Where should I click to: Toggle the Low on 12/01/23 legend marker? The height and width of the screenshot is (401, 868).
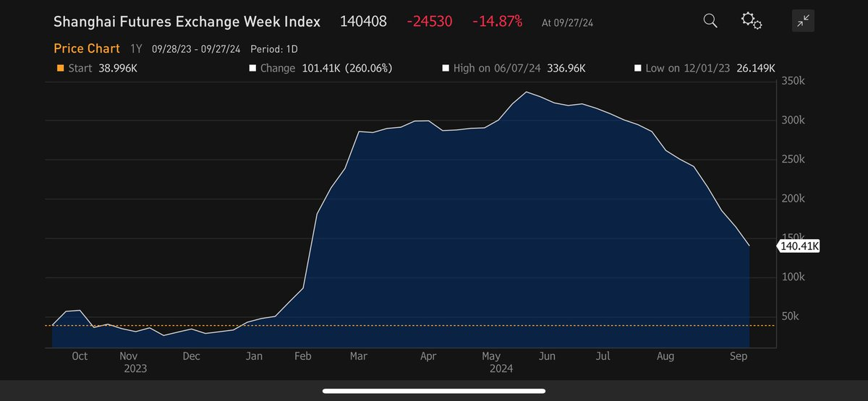click(638, 69)
